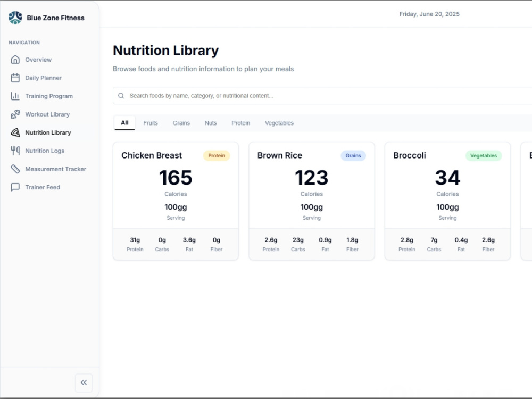Image resolution: width=532 pixels, height=399 pixels.
Task: Click the Grains badge on Brown Rice
Action: [x=353, y=155]
